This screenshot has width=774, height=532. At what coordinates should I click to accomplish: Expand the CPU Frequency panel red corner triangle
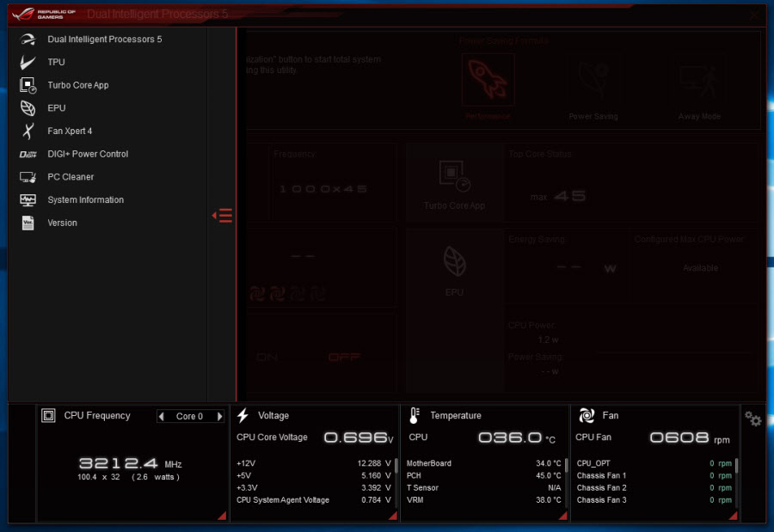pyautogui.click(x=222, y=515)
